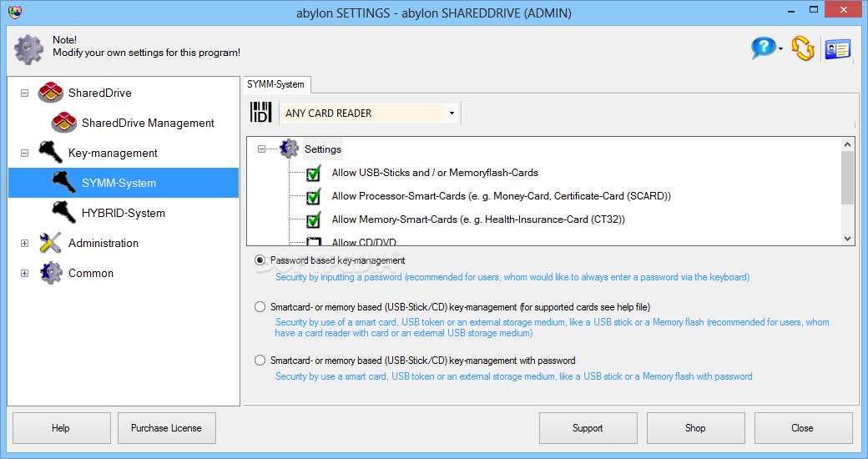Open the ID card info icon
This screenshot has width=868, height=459.
pyautogui.click(x=838, y=49)
